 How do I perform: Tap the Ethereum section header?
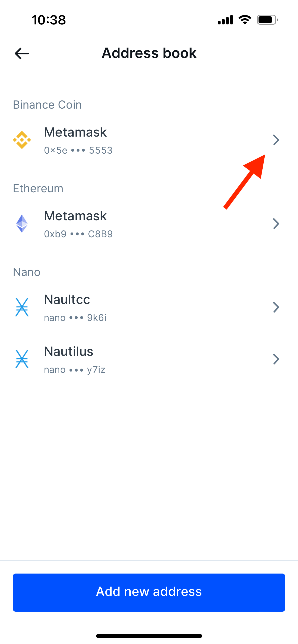click(38, 188)
